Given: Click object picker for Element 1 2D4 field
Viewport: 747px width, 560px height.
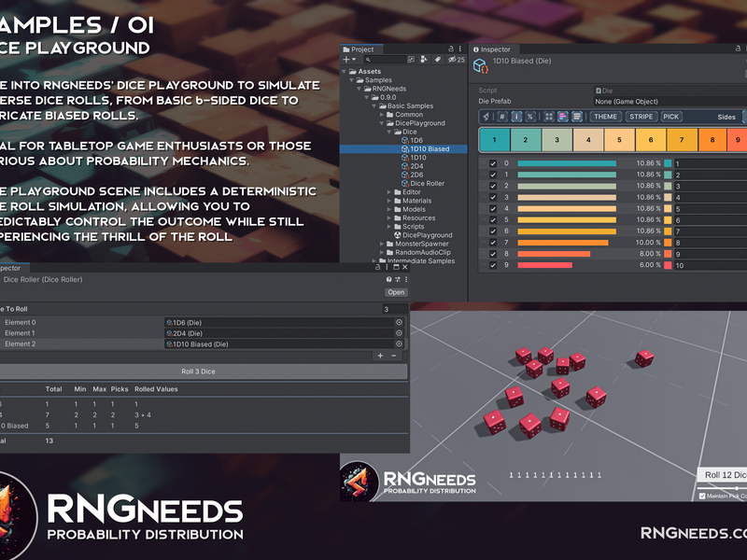Looking at the screenshot, I should [x=399, y=333].
